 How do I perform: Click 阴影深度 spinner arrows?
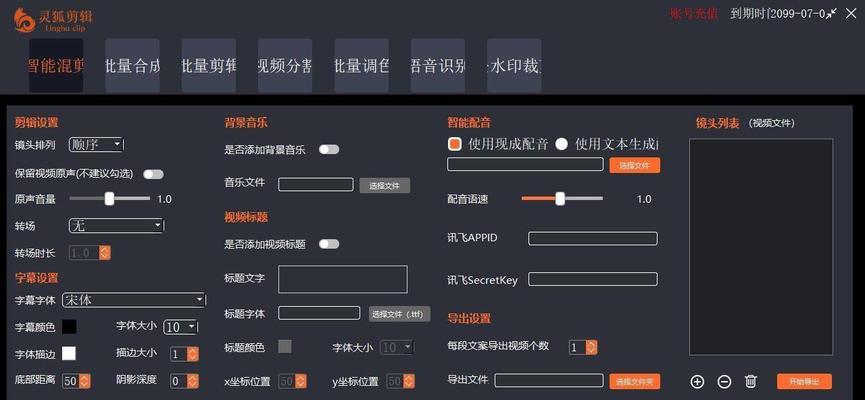point(193,381)
